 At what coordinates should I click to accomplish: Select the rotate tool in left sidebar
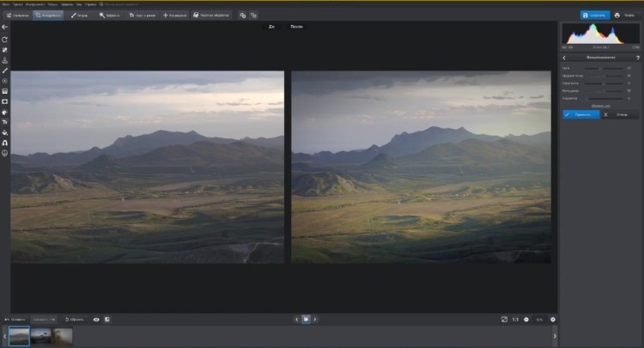coord(5,40)
